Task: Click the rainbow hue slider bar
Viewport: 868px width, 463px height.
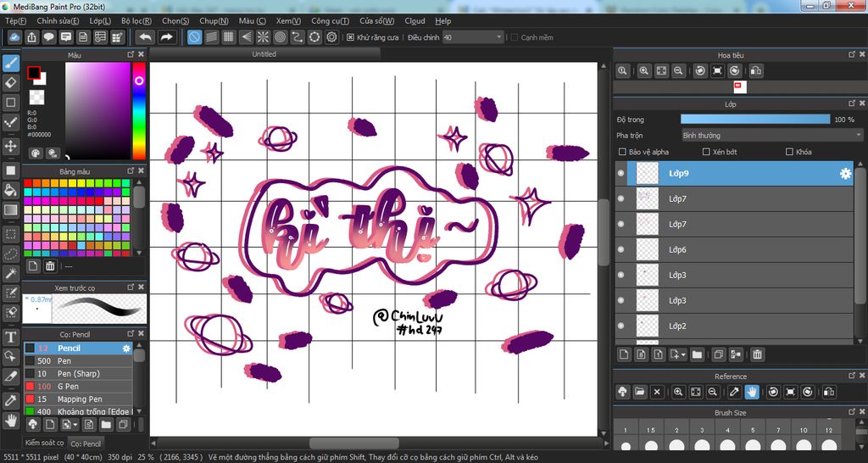Action: point(139,111)
